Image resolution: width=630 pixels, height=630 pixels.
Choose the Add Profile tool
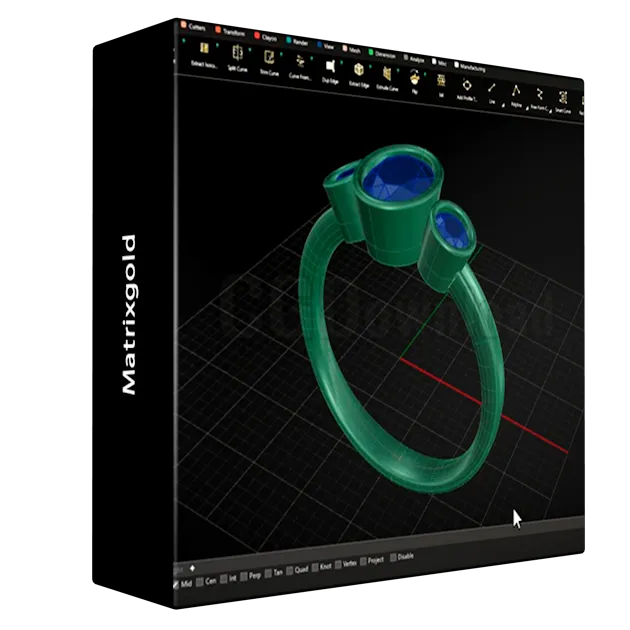coord(466,90)
